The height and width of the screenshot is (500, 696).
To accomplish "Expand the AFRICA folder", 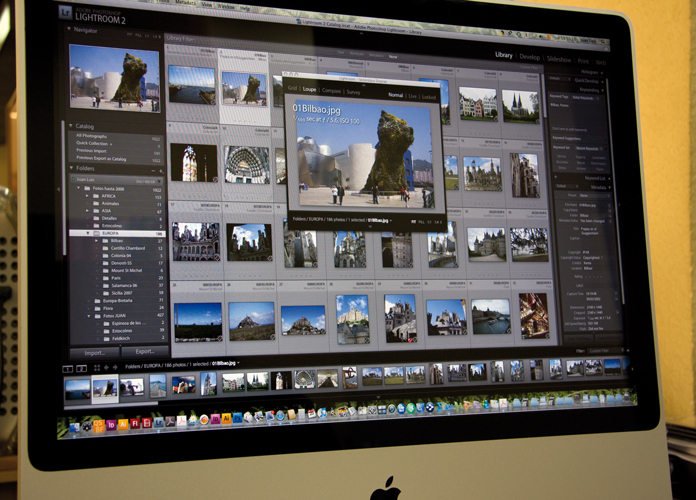I will (x=87, y=195).
